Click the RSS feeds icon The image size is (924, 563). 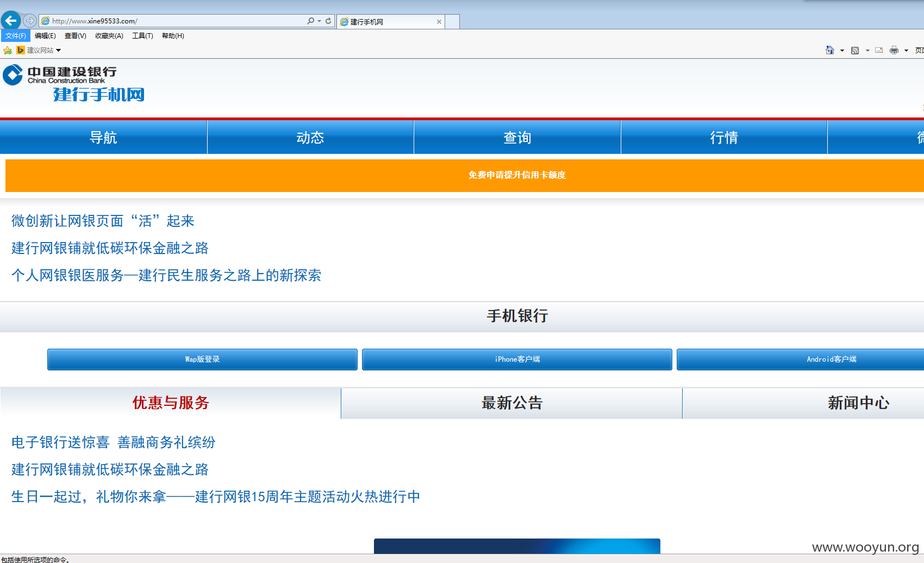(855, 51)
